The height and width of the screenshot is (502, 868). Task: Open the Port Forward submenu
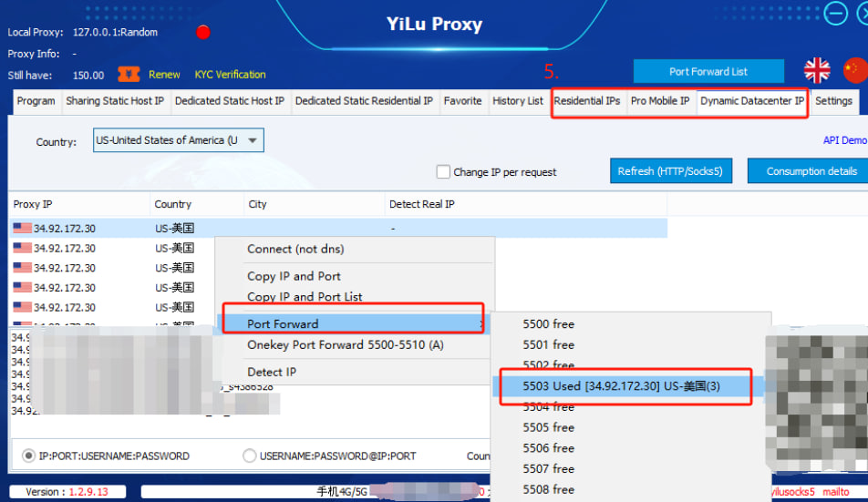[353, 324]
